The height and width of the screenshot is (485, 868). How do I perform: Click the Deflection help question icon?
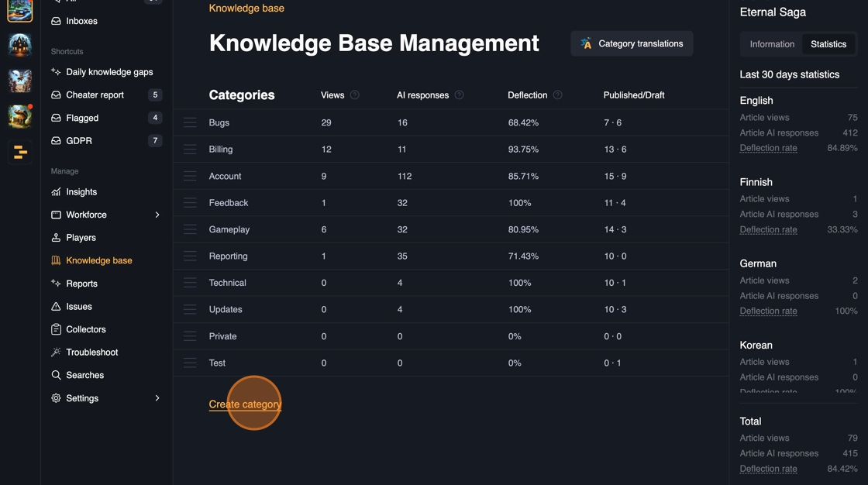click(558, 95)
